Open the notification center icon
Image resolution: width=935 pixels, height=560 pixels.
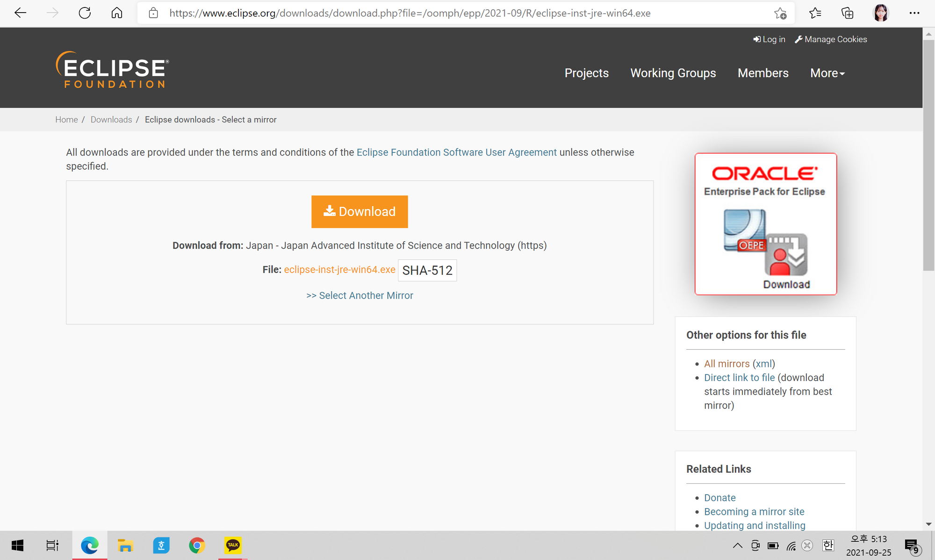tap(913, 546)
